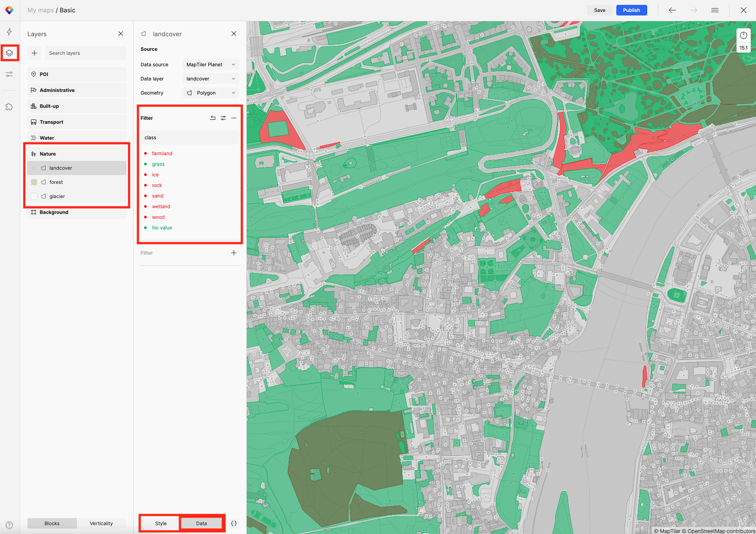
Task: Toggle the farmland class filter value
Action: coord(162,153)
